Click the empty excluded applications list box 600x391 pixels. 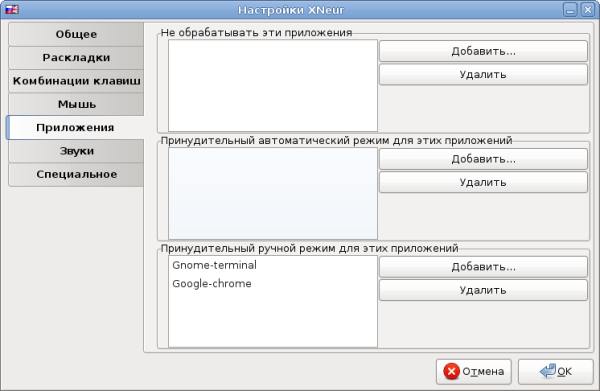(x=273, y=86)
